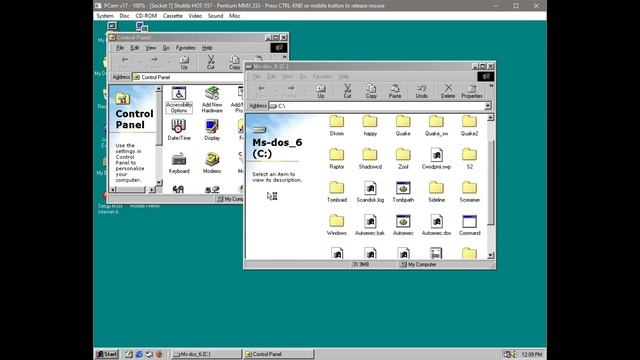
Task: Click Paste in C: window toolbar
Action: pyautogui.click(x=395, y=91)
